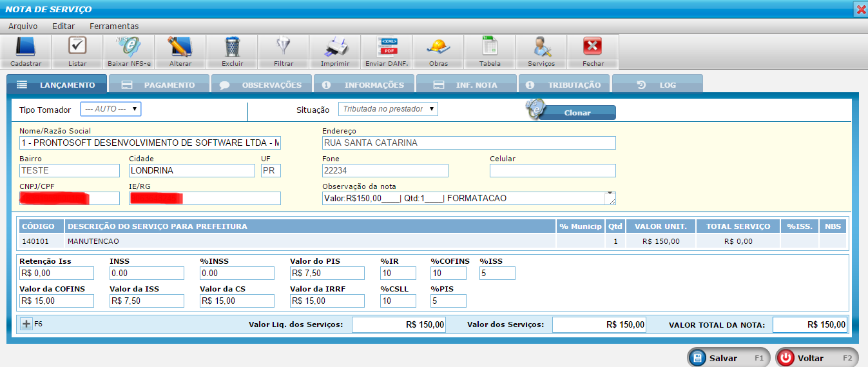Image resolution: width=868 pixels, height=367 pixels.
Task: Click the Inf. Nota tab card icon
Action: pos(439,85)
